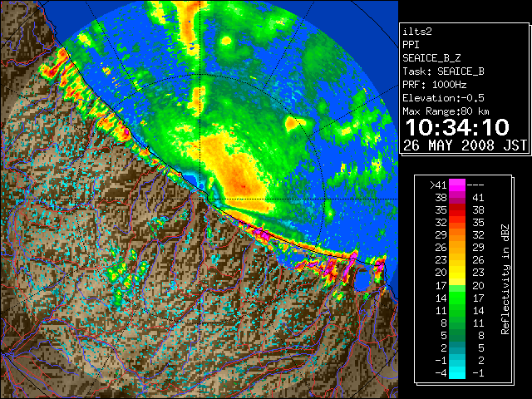Click the vertical "Reflectivity in dBZ" axis title
The width and height of the screenshot is (532, 399).
coord(505,279)
